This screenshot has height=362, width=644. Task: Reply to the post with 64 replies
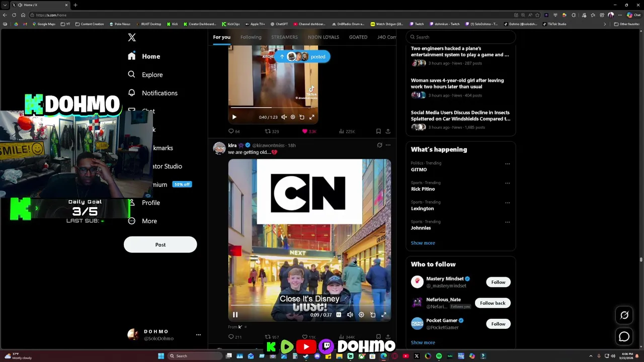(x=234, y=131)
